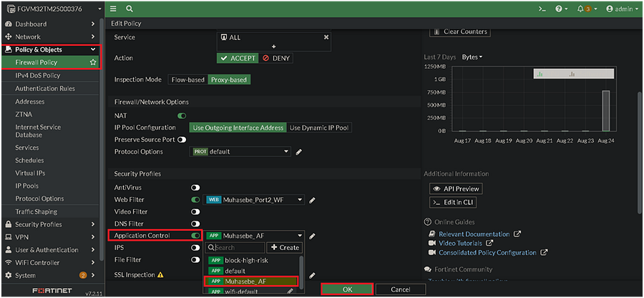Expand the VPN menu
This screenshot has width=644, height=298.
point(49,237)
